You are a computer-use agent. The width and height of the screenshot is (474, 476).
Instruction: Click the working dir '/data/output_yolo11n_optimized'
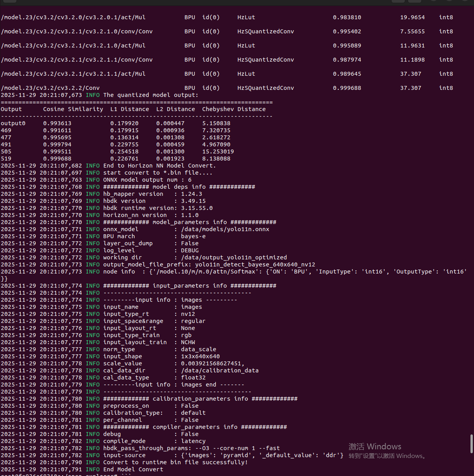(234, 257)
